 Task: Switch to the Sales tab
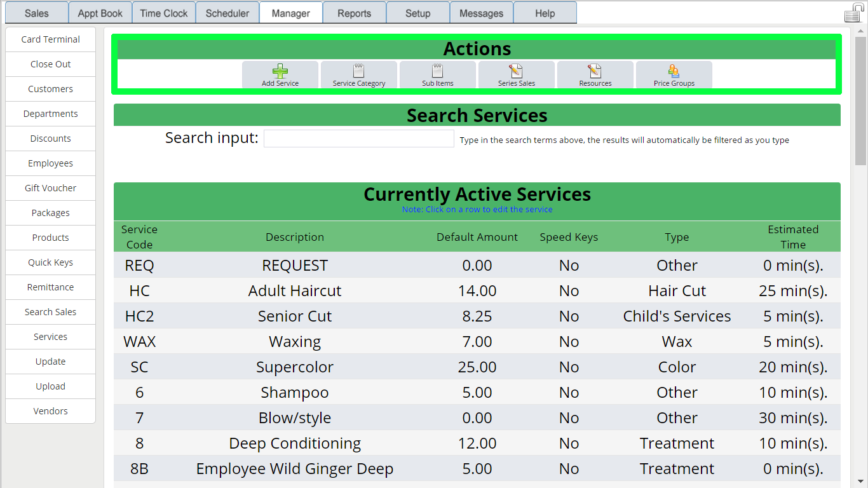point(37,13)
